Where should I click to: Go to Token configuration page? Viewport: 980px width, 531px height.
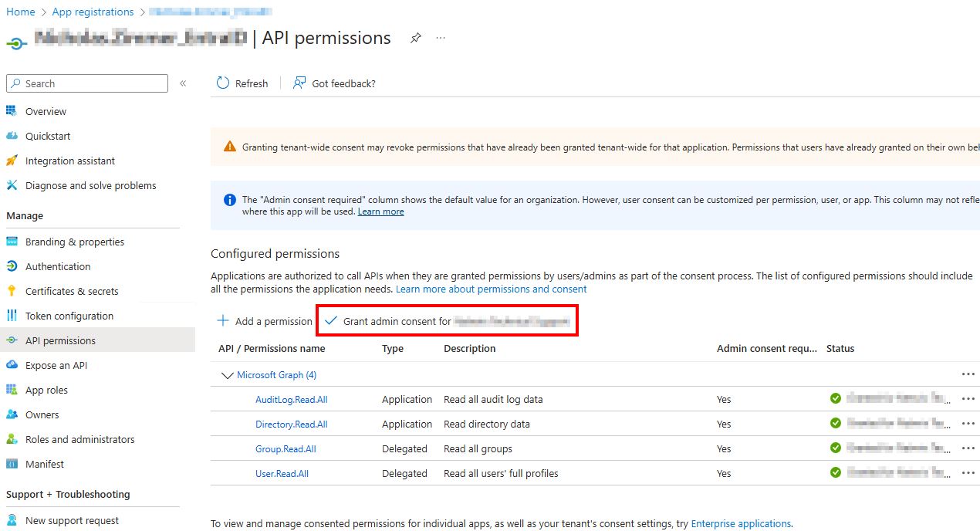pos(69,316)
